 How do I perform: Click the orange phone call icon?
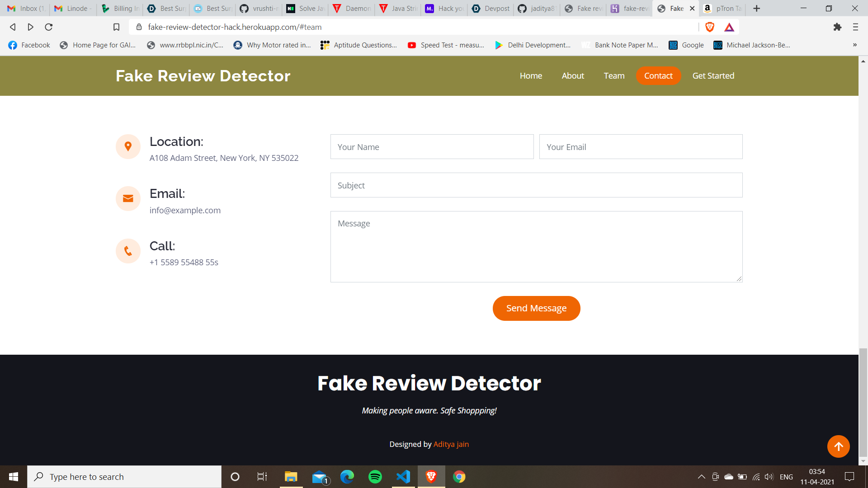click(x=128, y=251)
